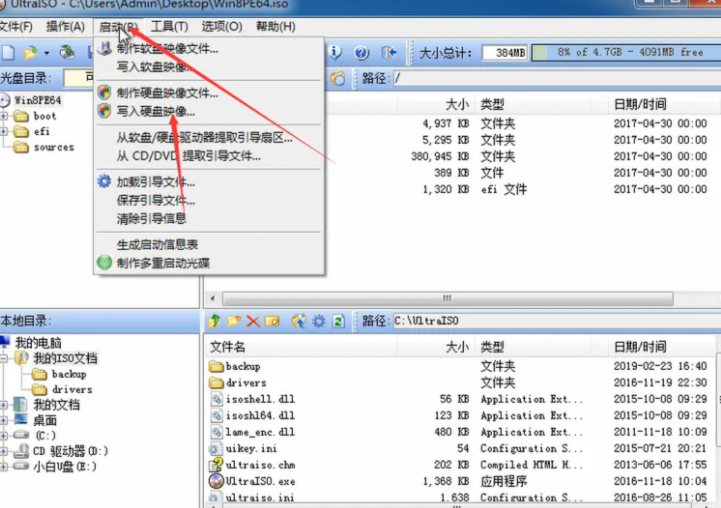Click the Up folder icon in local panel
This screenshot has width=721, height=508.
[x=214, y=321]
